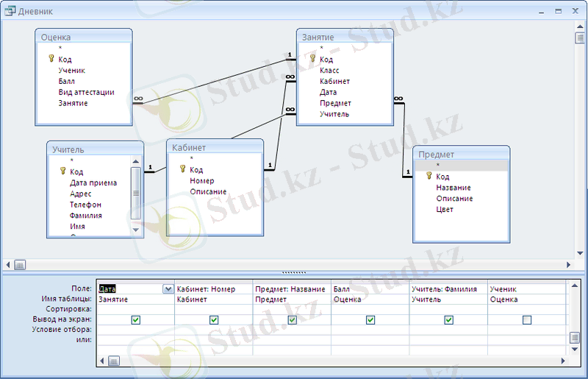Click Условие отбора cell under Балл column
The height and width of the screenshot is (379, 588).
coord(370,330)
